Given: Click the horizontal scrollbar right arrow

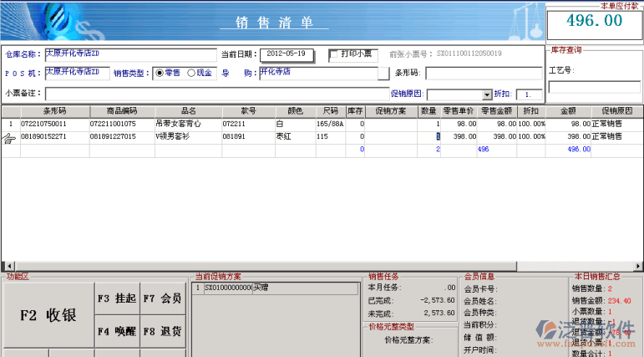Looking at the screenshot, I should (638, 265).
